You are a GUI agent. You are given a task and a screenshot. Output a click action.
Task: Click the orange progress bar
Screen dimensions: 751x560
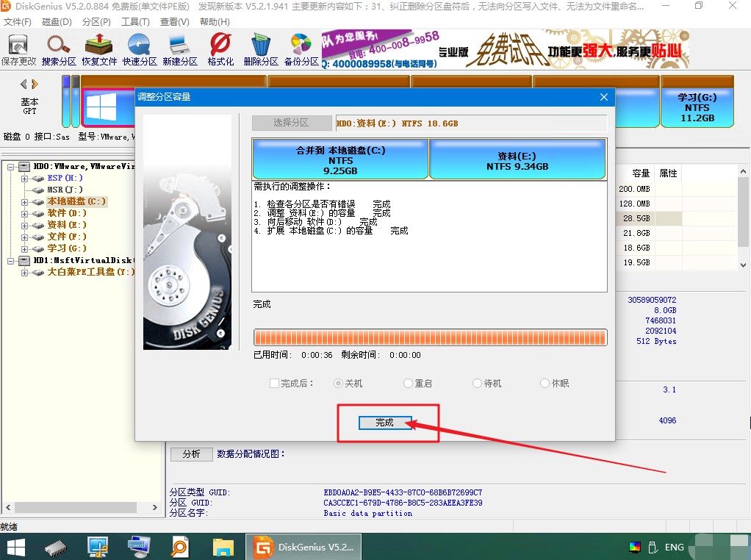point(430,337)
